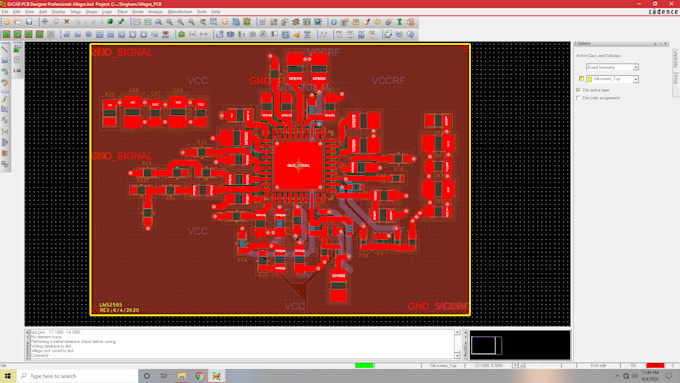Click the blue checkered pattern toolbar icon

pyautogui.click(x=285, y=34)
